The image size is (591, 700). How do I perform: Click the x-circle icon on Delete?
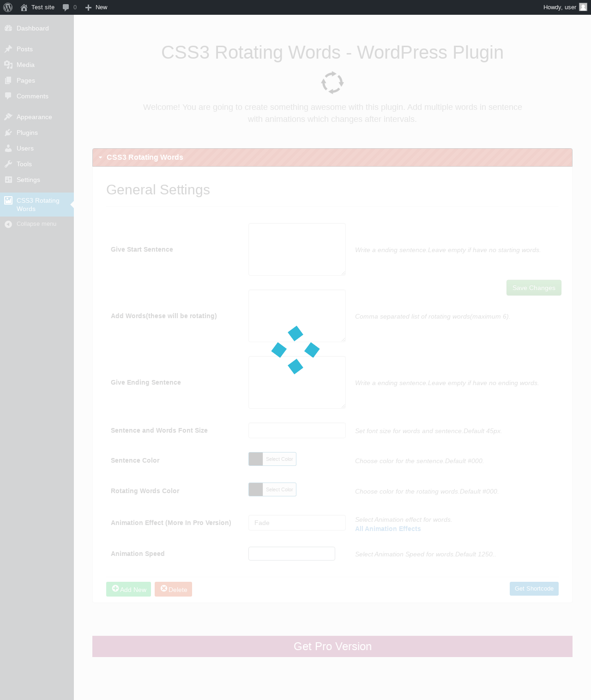[164, 588]
